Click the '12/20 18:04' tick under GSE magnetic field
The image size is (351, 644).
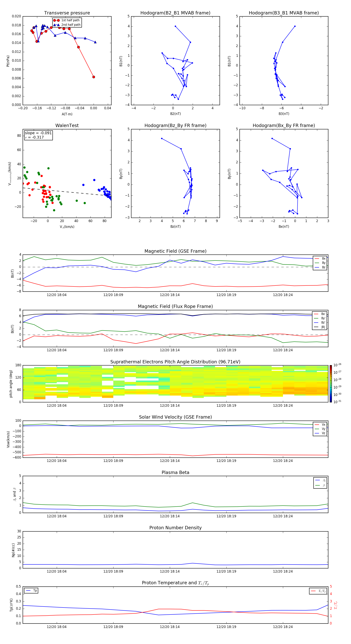pos(57,295)
